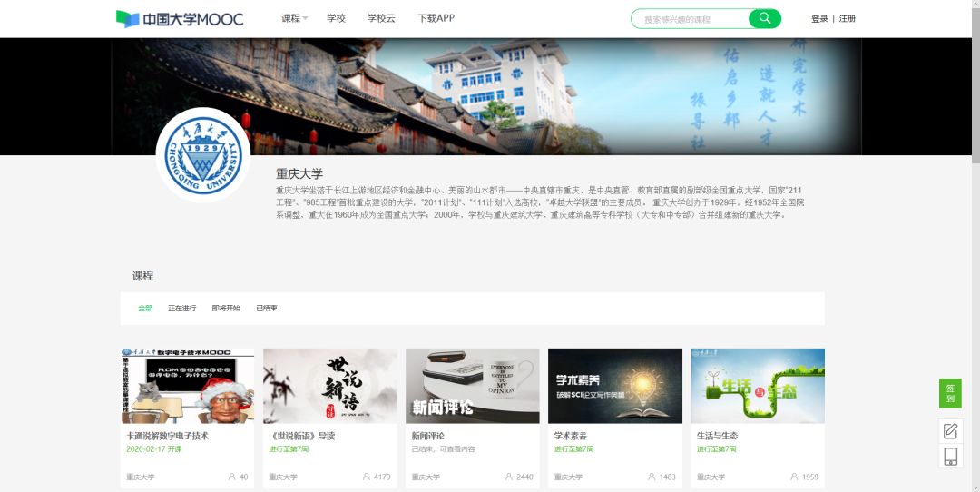Select the 正在进行 filter tab
Viewport: 980px width, 492px height.
pyautogui.click(x=181, y=309)
